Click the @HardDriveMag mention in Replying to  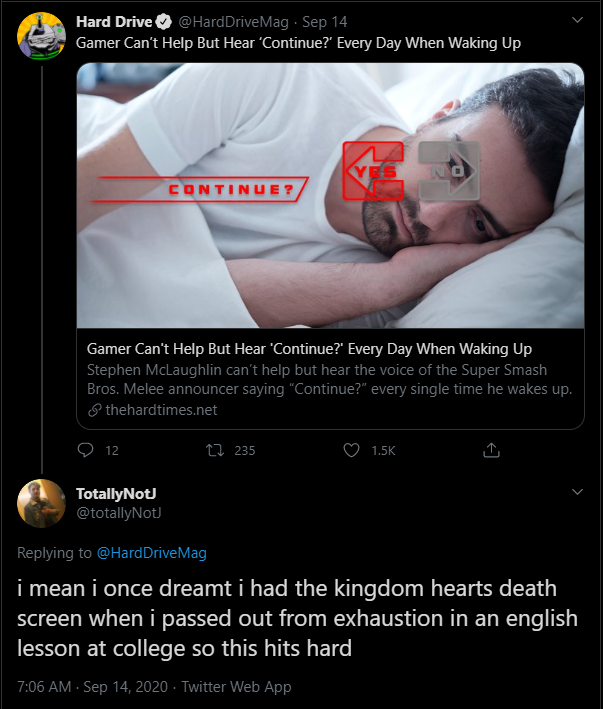coord(151,552)
